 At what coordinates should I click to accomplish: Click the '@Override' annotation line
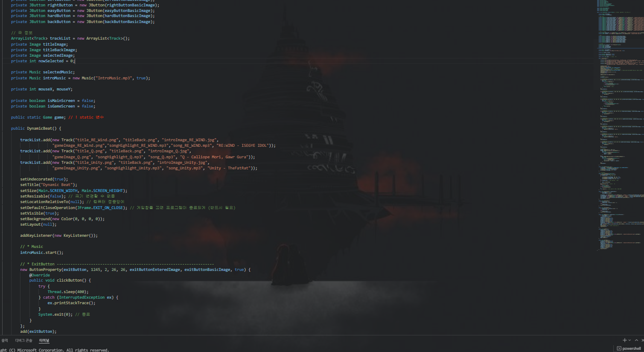(x=39, y=275)
